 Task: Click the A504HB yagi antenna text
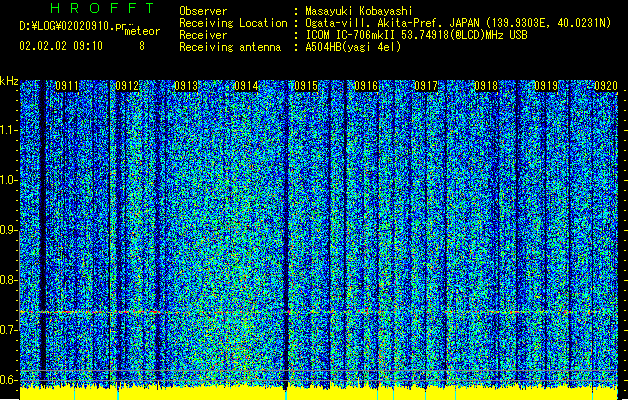(353, 47)
